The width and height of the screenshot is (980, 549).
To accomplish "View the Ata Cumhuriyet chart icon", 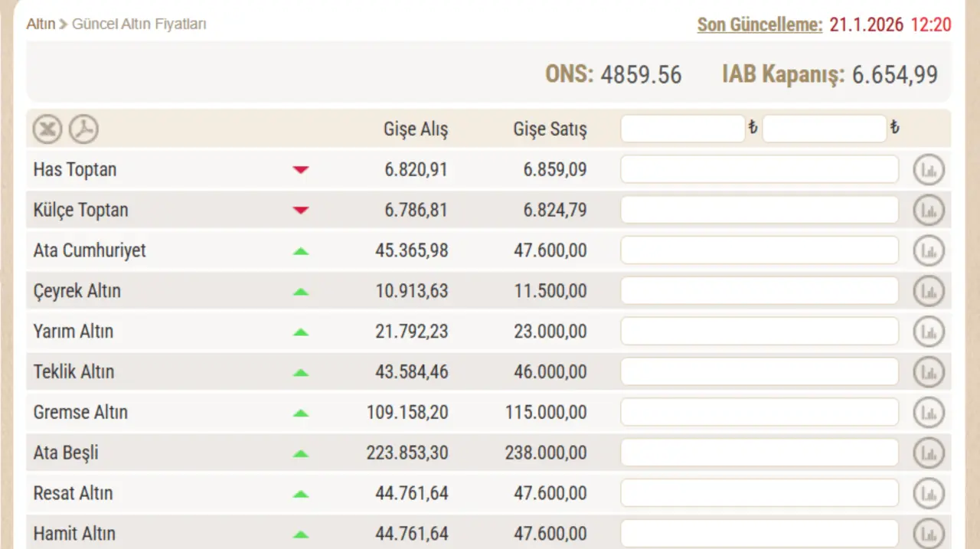I will pos(929,251).
